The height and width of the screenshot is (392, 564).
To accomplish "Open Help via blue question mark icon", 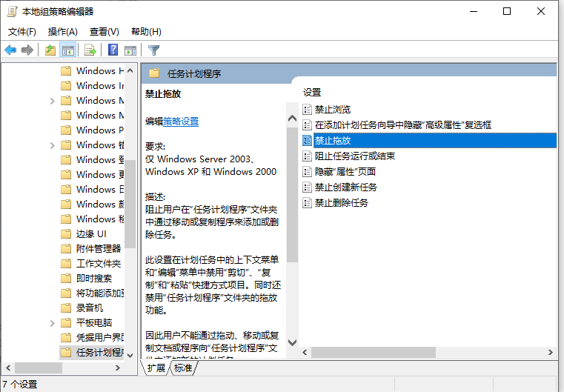I will [x=113, y=50].
